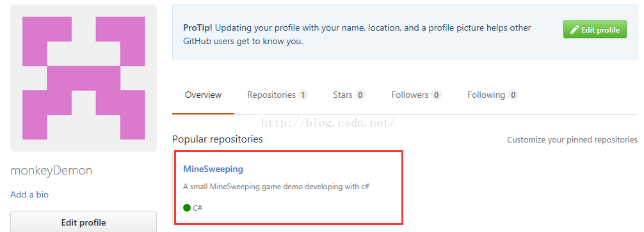Click the green Edit profile button in ProTip banner
The width and height of the screenshot is (644, 232).
pos(595,29)
